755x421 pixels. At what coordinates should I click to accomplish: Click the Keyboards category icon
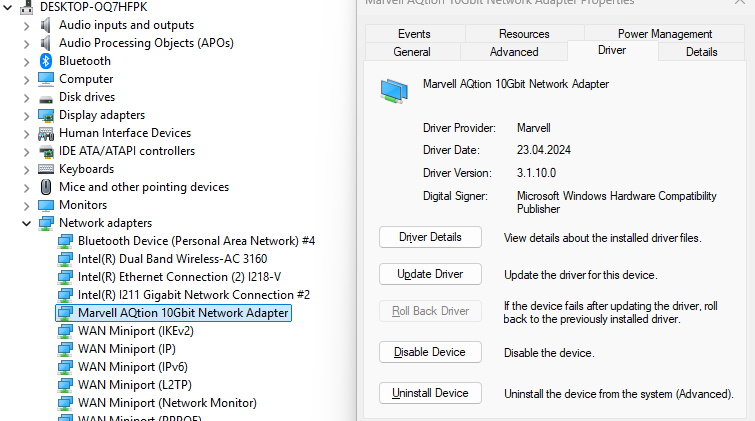coord(46,169)
